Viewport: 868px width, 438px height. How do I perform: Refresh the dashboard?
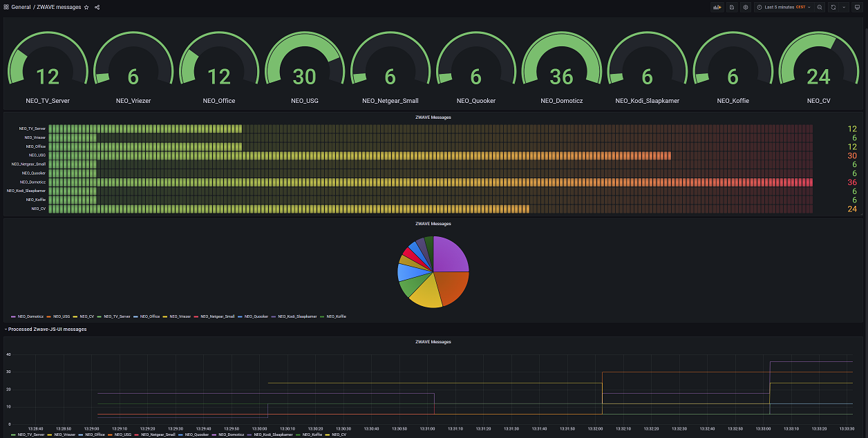coord(833,7)
